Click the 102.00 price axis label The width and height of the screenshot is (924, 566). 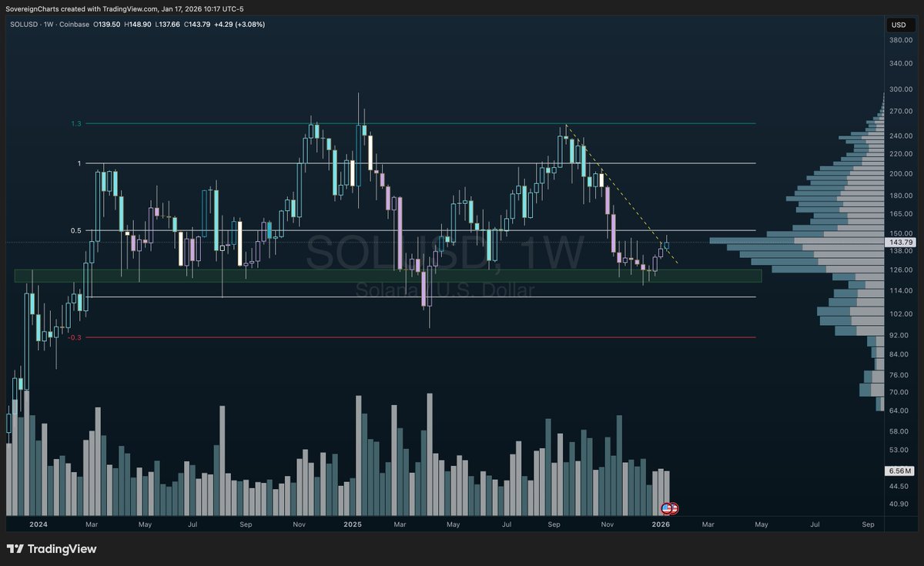pyautogui.click(x=900, y=314)
